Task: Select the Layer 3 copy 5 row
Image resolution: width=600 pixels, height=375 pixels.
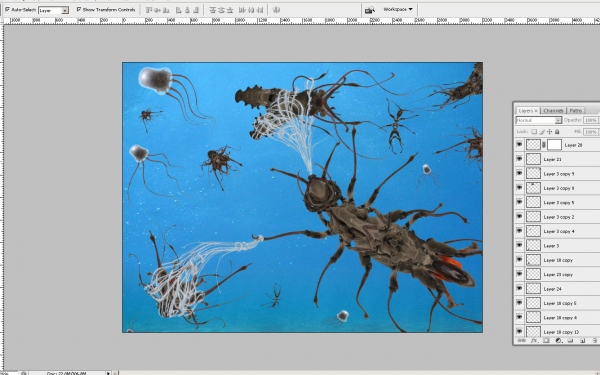Action: [558, 202]
